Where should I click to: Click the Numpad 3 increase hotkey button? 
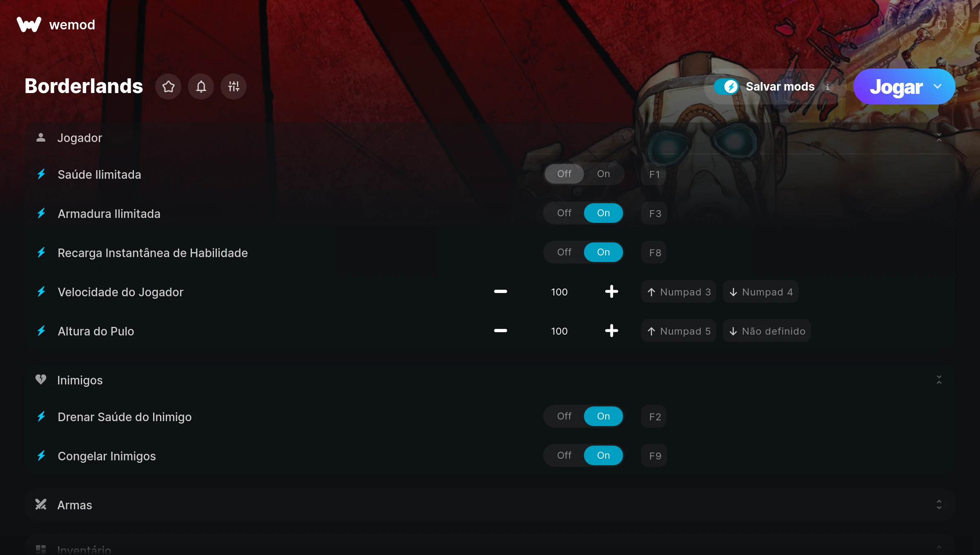pyautogui.click(x=679, y=292)
